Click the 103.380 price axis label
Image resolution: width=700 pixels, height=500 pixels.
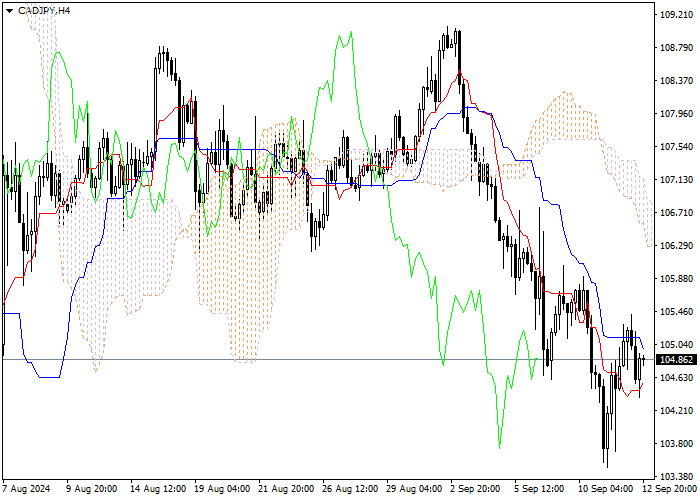pos(676,476)
